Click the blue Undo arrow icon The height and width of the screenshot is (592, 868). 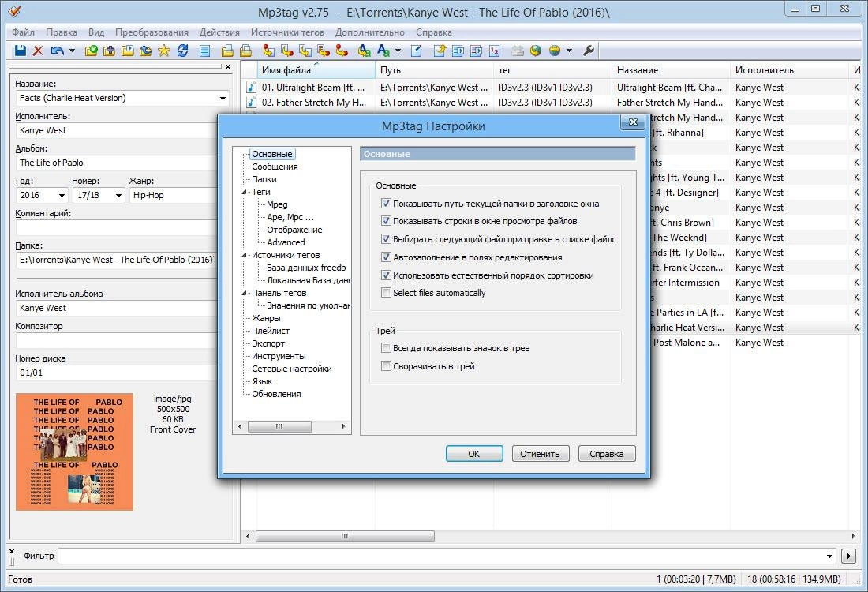[x=57, y=51]
